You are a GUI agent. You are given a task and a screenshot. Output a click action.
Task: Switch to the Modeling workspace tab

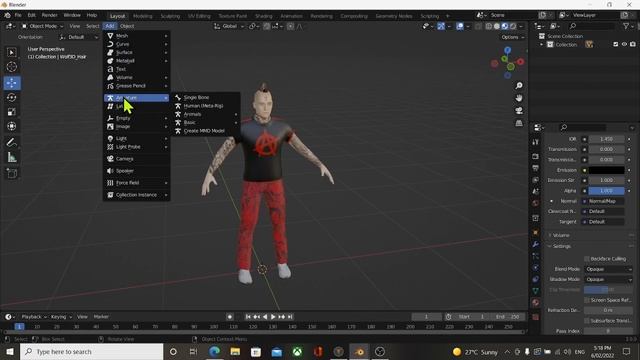point(142,16)
